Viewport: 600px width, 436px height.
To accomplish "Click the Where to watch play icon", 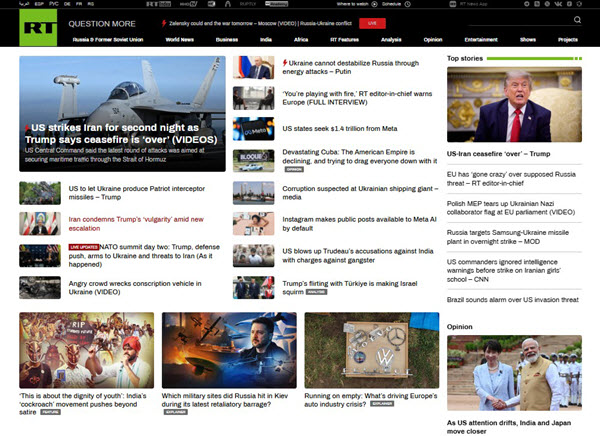I will [x=374, y=4].
